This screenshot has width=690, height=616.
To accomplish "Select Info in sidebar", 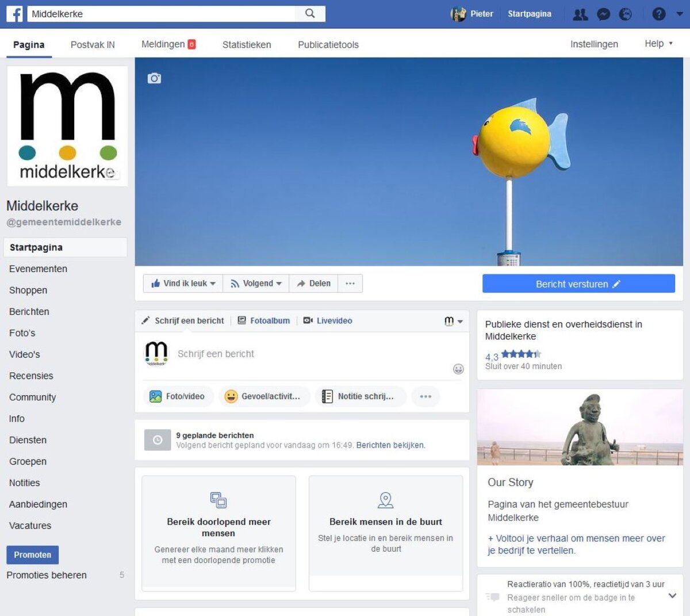I will [x=17, y=419].
